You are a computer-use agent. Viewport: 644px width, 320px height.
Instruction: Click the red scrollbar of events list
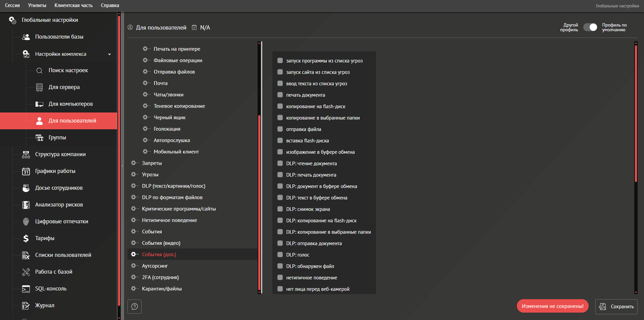636,114
